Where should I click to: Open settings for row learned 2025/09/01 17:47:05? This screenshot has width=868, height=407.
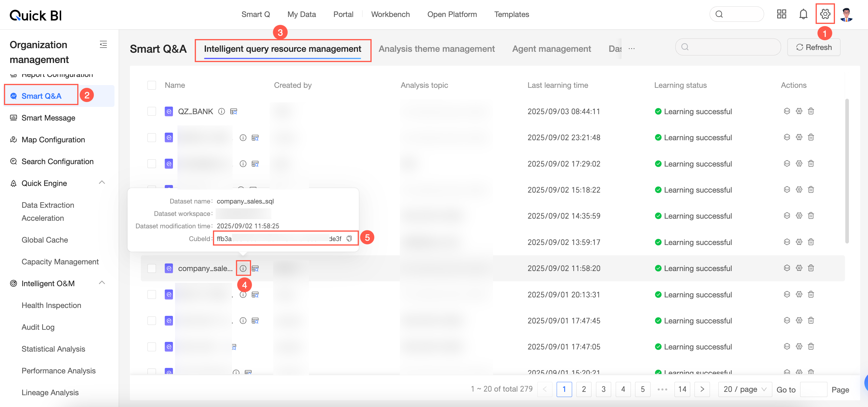click(799, 346)
